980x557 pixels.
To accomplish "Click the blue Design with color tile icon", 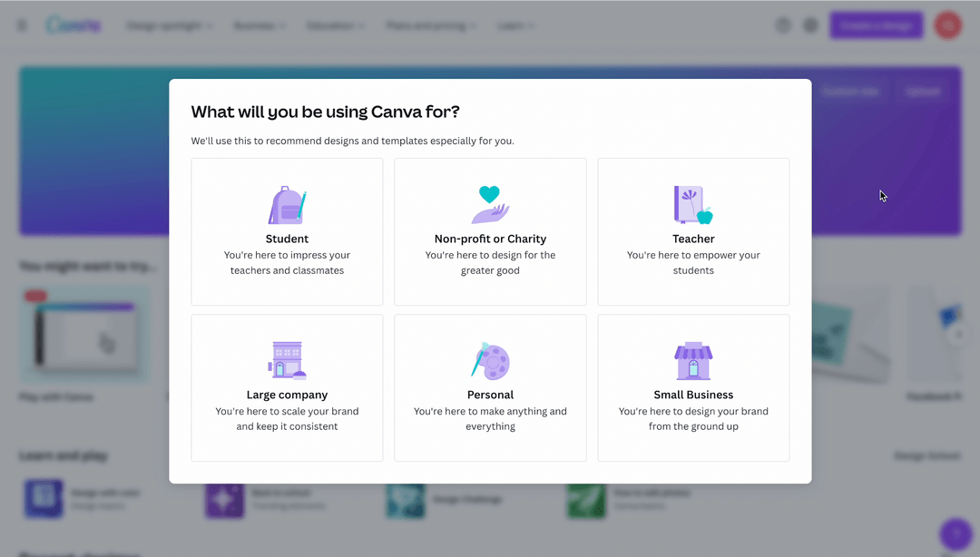I will tap(44, 499).
